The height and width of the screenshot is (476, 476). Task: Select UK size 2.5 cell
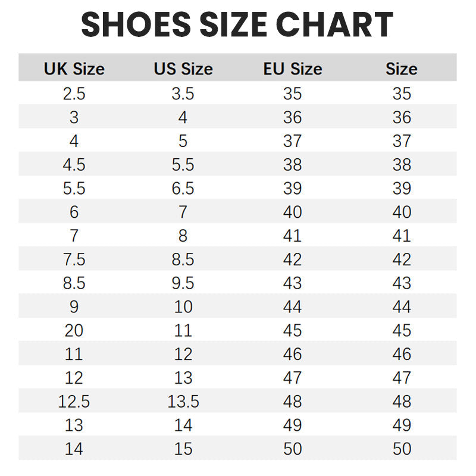pos(74,93)
